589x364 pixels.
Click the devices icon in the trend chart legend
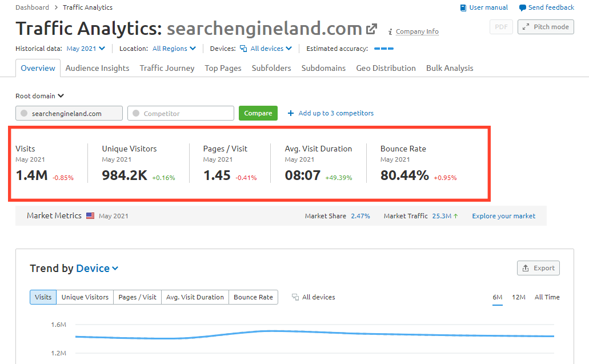pyautogui.click(x=295, y=297)
